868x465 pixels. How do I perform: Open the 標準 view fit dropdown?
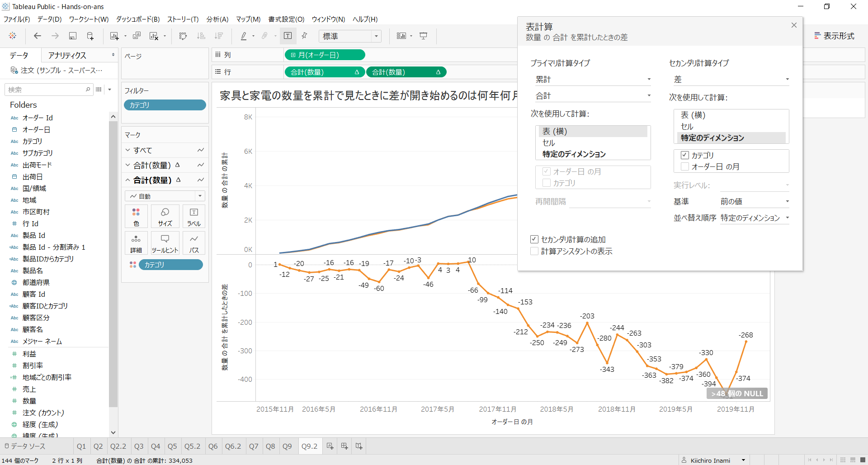click(x=350, y=36)
